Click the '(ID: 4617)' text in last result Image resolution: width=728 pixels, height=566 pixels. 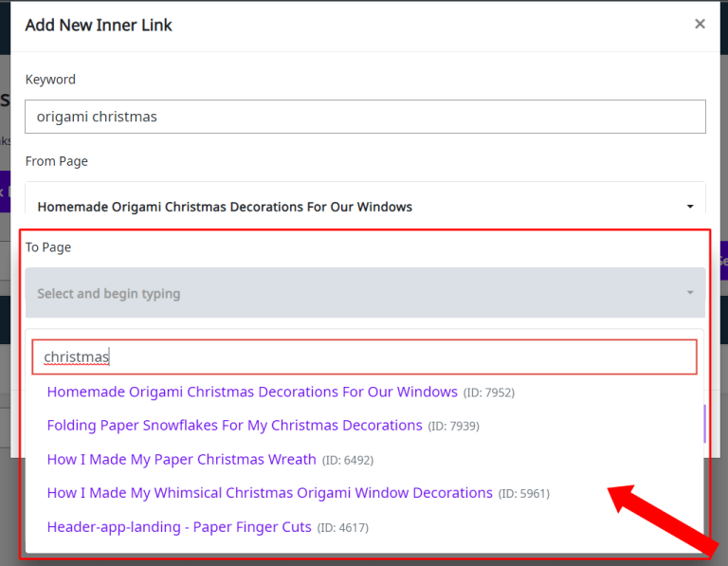(343, 528)
